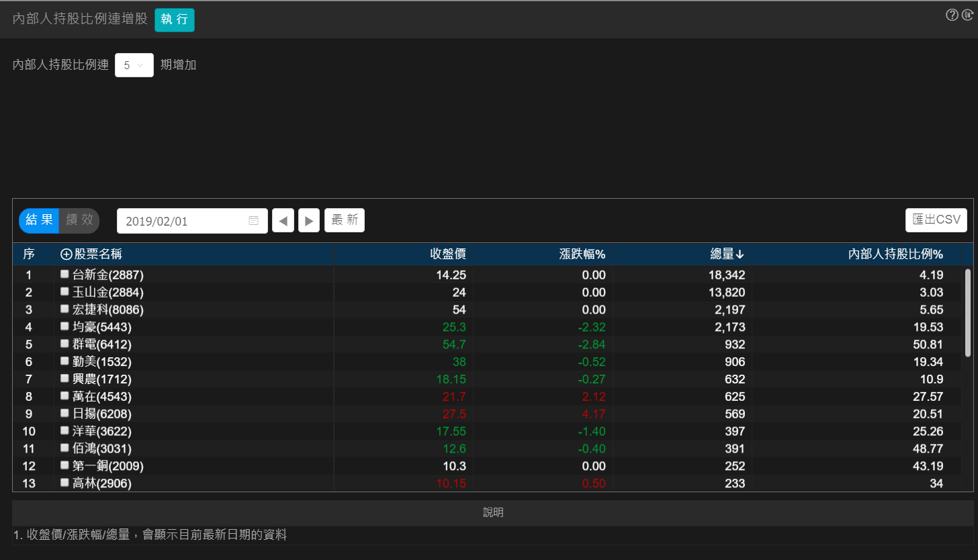This screenshot has width=978, height=560.
Task: Switch to the 績效 tab
Action: (79, 220)
